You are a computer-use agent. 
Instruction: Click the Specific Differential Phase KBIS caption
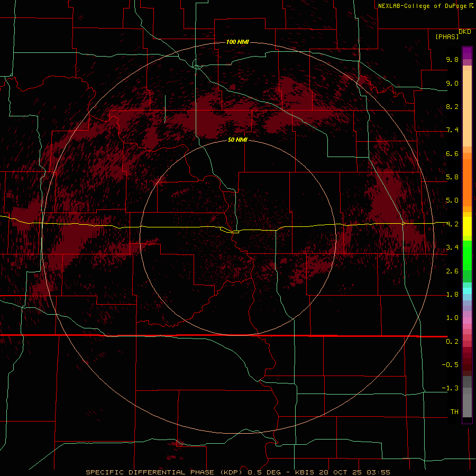coord(237,472)
